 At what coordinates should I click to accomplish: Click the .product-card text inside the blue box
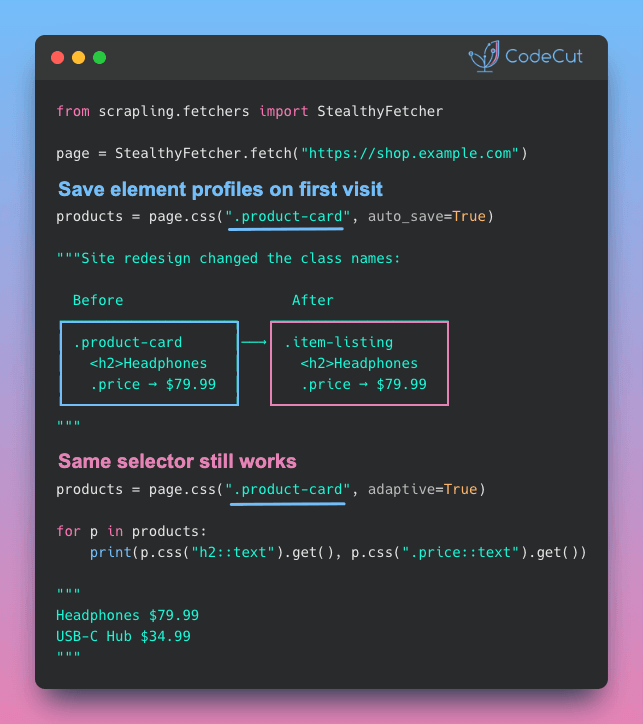point(128,343)
